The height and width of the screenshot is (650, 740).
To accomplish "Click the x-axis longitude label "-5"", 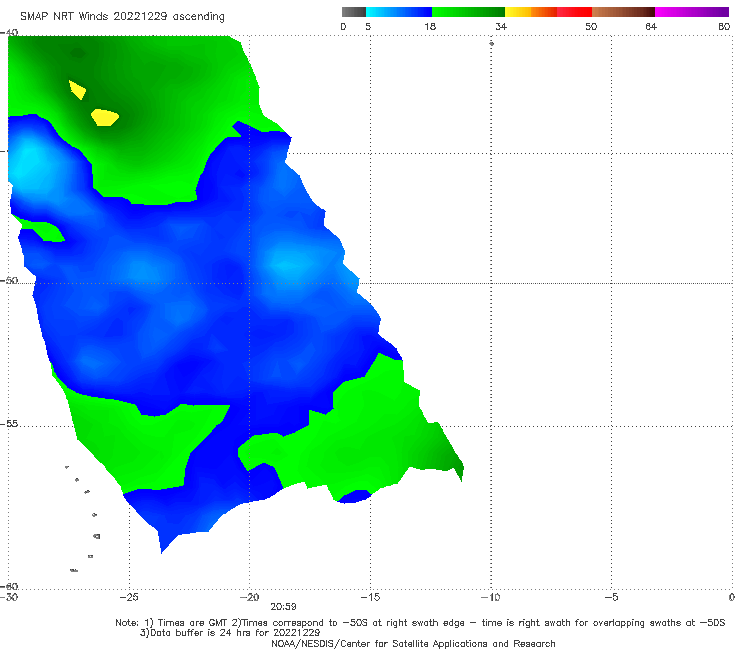I will coord(611,597).
